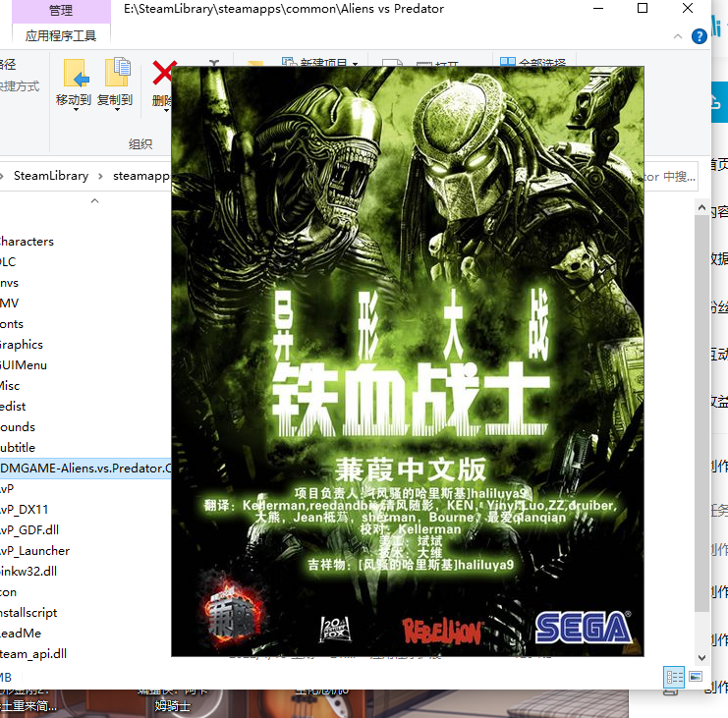Switch to details view icon in status bar
Image resolution: width=728 pixels, height=718 pixels.
(674, 677)
